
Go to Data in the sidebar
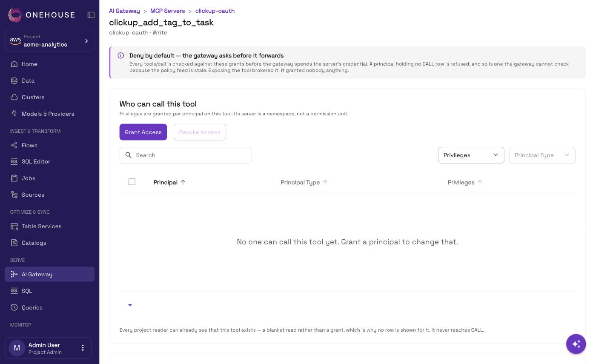[50, 80]
